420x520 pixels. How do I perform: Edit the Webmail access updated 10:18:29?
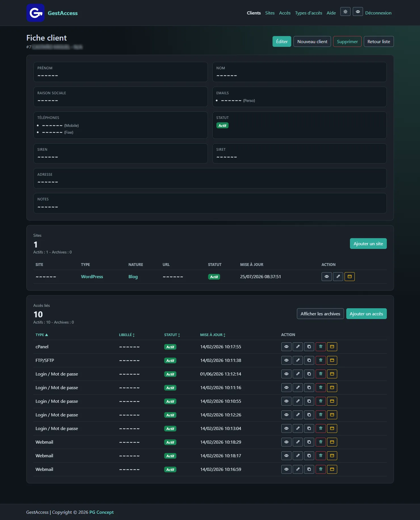pos(297,442)
